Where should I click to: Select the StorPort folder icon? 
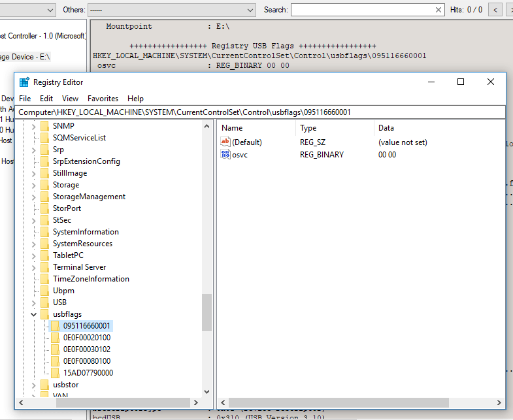click(x=45, y=208)
